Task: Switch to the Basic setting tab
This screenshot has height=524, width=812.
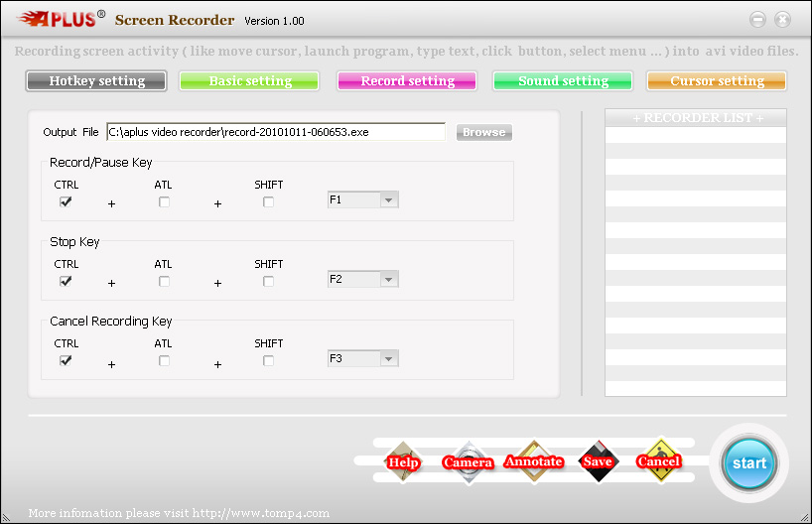Action: tap(249, 81)
